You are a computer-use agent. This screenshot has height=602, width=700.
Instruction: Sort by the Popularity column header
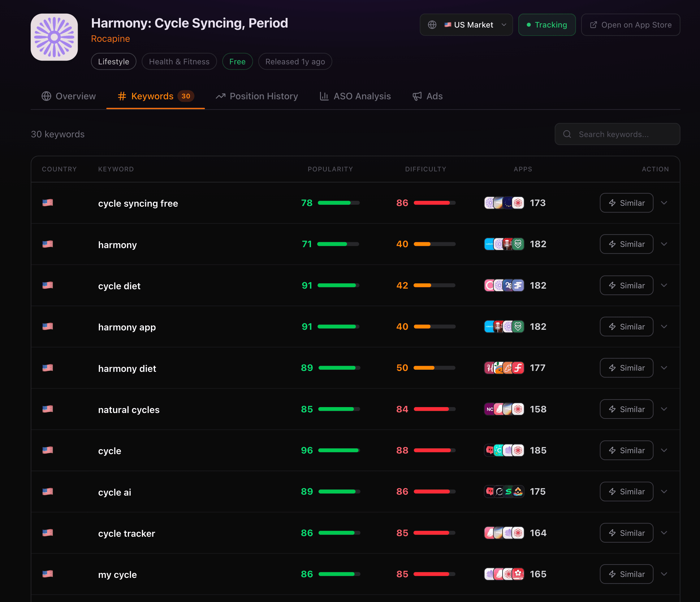tap(330, 169)
